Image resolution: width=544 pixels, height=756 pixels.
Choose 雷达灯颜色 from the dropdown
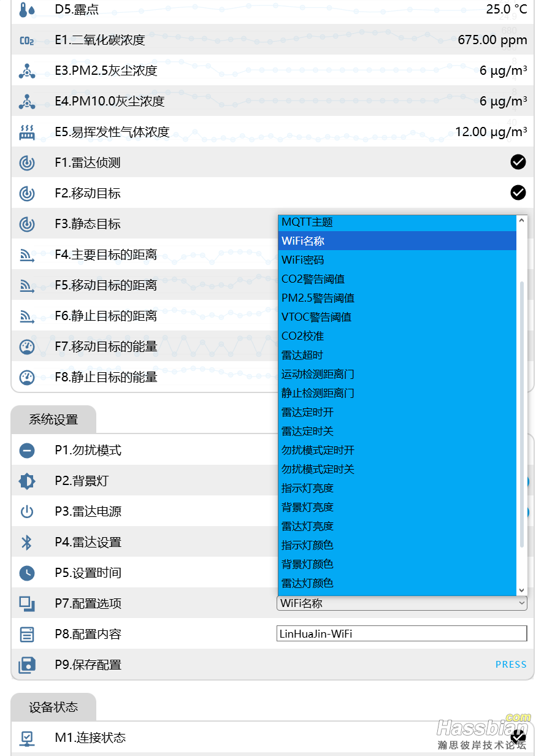[397, 583]
